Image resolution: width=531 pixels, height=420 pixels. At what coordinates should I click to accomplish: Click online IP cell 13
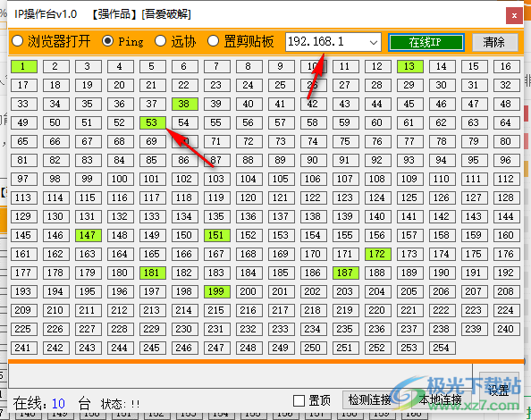(x=409, y=66)
